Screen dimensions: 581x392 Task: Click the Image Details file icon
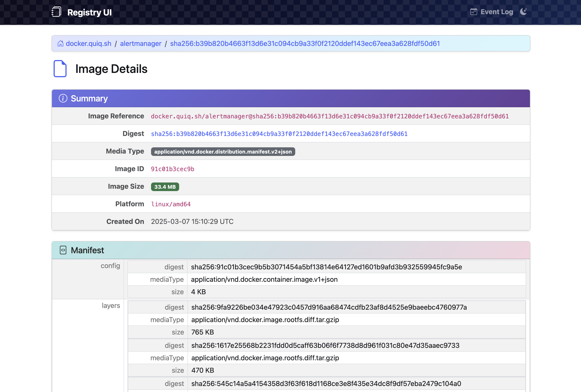(x=60, y=69)
